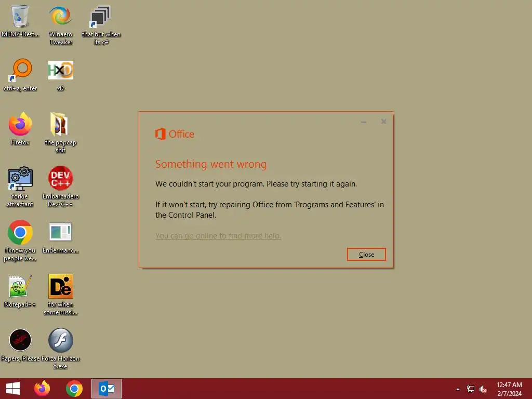Minimize the Office error dialog
532x399 pixels.
click(363, 122)
